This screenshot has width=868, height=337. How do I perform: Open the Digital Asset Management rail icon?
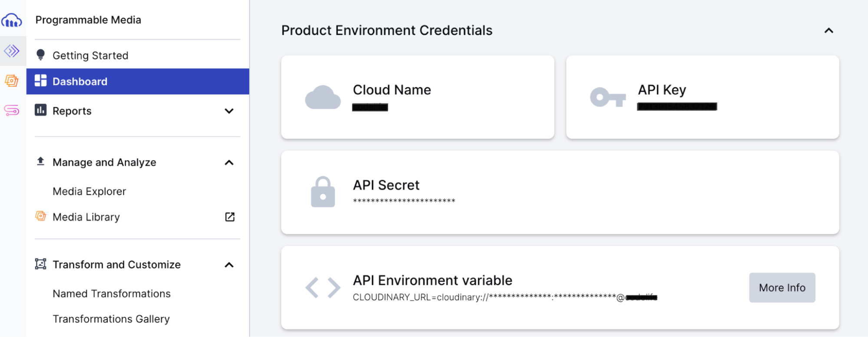click(x=12, y=81)
